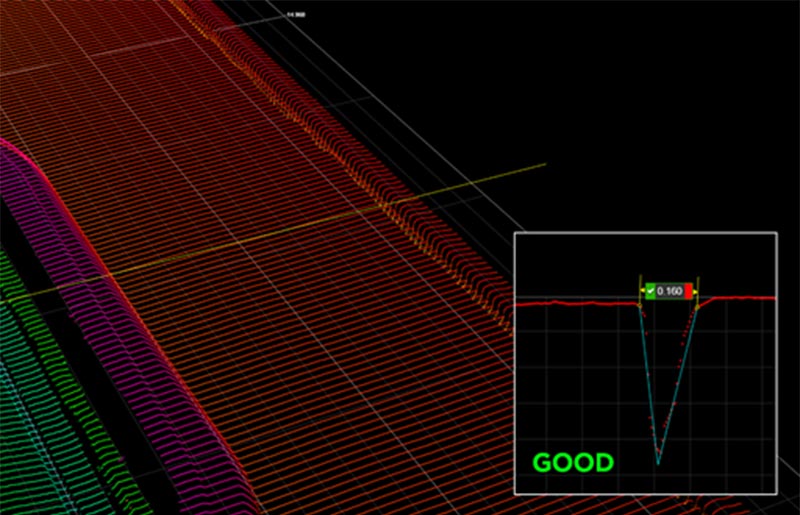Click the green GOOD status text
The width and height of the screenshot is (800, 515).
tap(572, 463)
